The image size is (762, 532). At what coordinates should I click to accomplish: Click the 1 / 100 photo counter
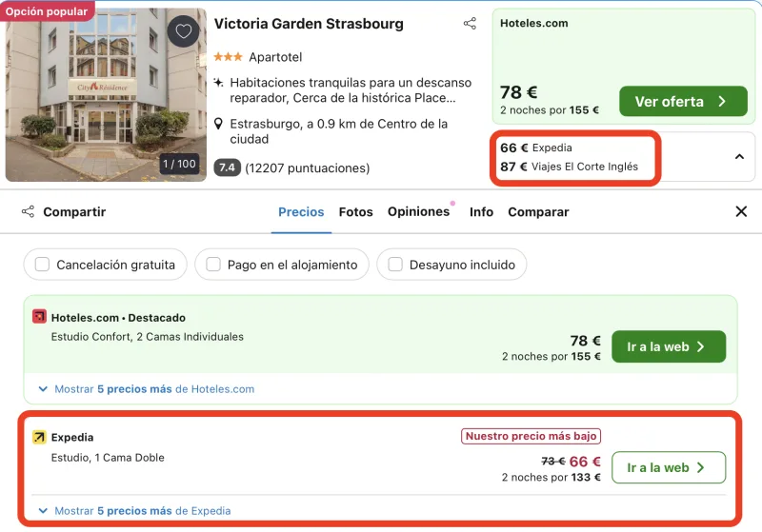point(179,164)
